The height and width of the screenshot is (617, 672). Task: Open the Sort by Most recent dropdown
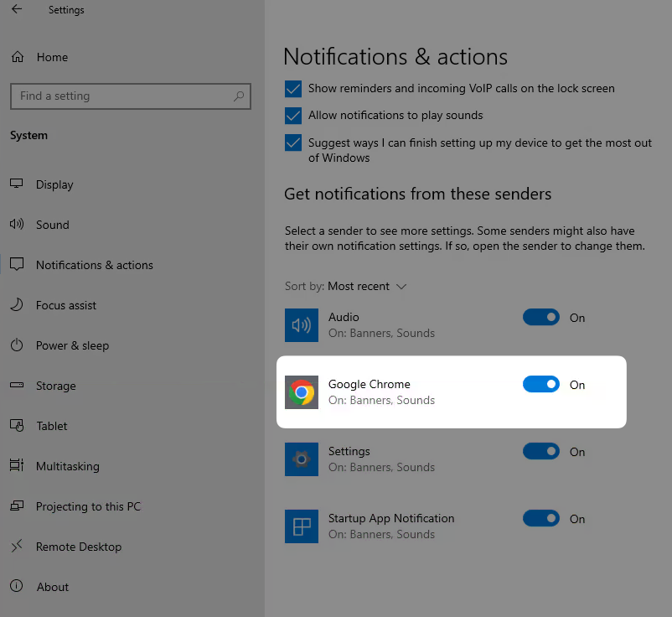click(366, 287)
